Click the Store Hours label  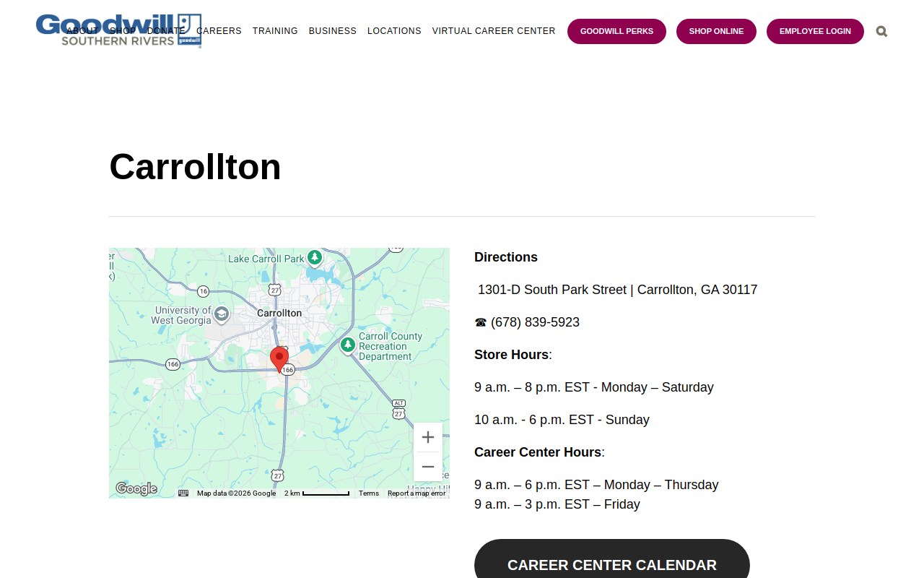[512, 355]
